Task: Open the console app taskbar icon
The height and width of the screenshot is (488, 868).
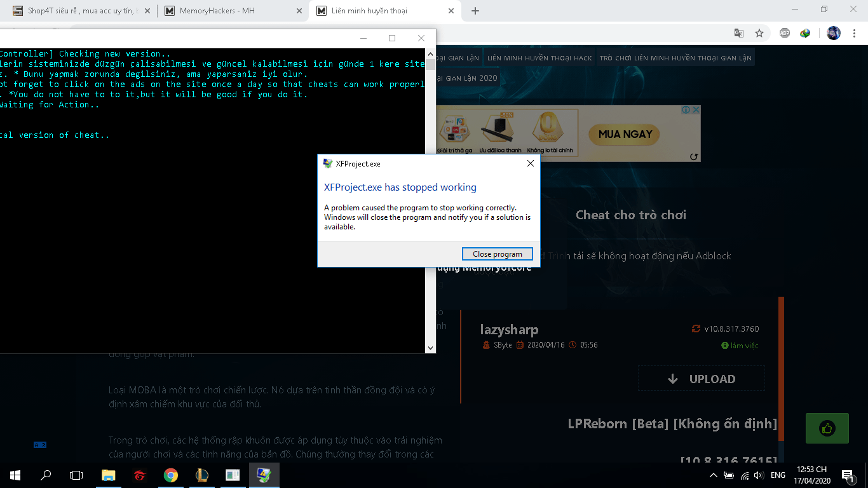Action: coord(233,475)
